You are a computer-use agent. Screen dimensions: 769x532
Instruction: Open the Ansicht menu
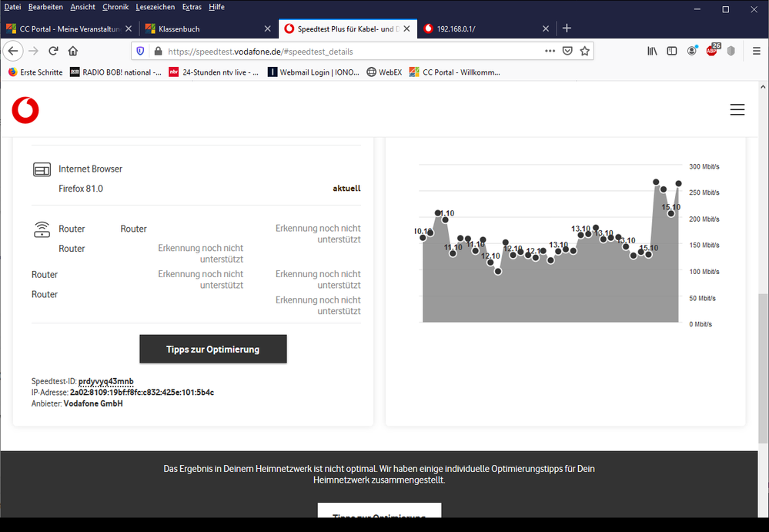click(x=83, y=7)
